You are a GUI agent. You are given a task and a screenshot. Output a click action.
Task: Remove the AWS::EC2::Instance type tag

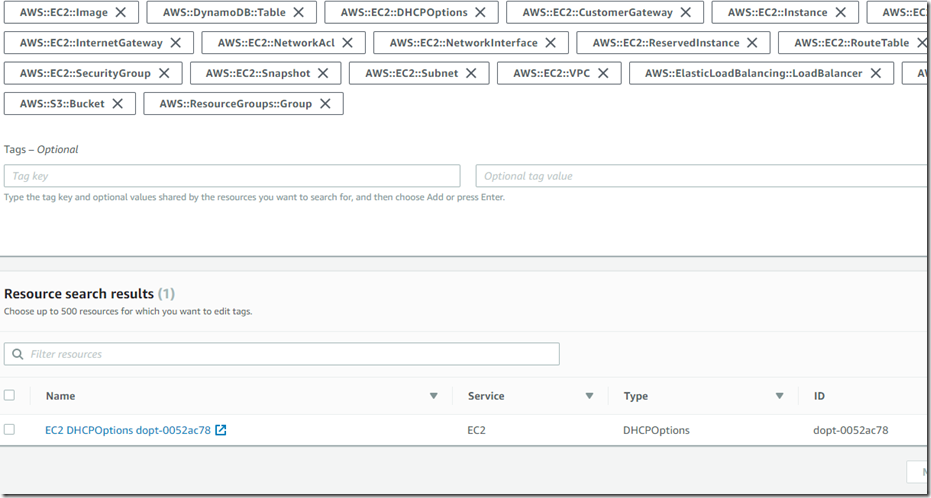click(840, 12)
